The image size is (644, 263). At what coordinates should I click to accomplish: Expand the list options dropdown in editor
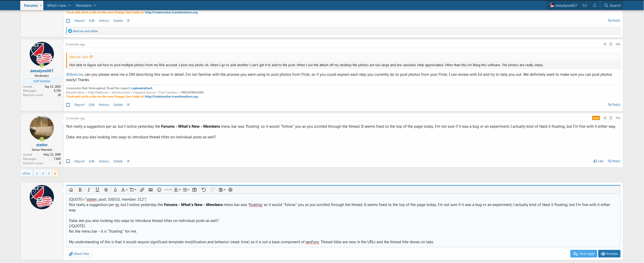click(186, 190)
